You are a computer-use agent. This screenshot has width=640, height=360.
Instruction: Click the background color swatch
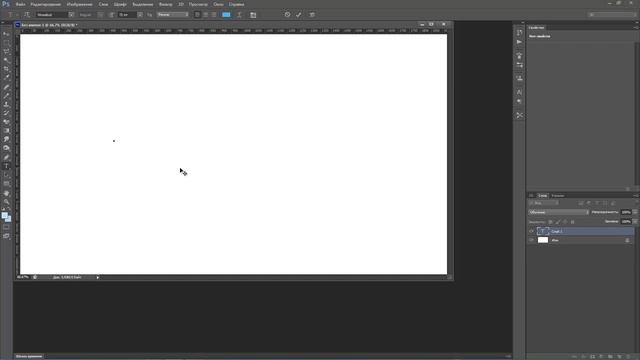pyautogui.click(x=8, y=219)
